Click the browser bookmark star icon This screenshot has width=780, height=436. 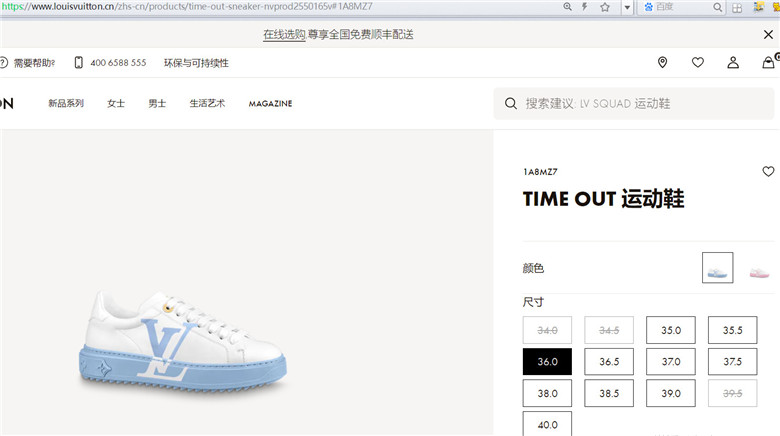pos(604,7)
